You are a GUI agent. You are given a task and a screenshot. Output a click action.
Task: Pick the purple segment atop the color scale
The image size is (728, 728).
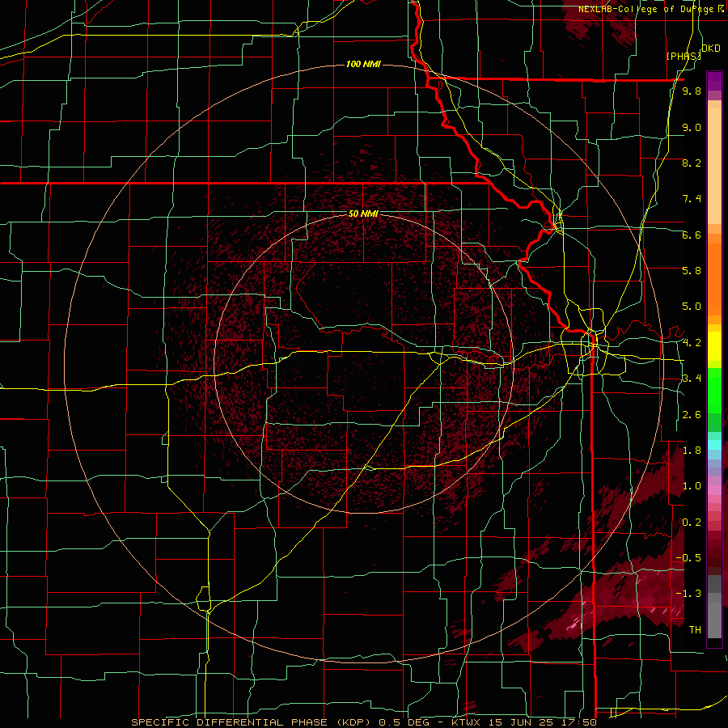[714, 81]
